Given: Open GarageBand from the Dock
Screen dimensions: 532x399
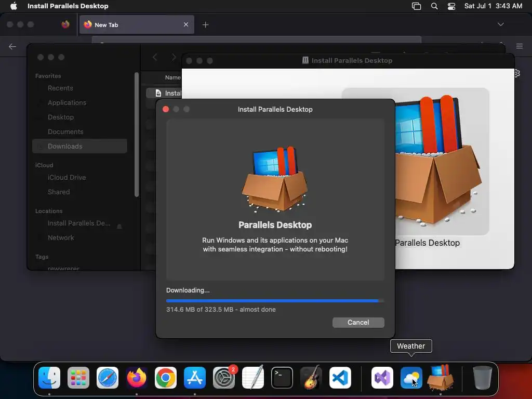Looking at the screenshot, I should click(x=311, y=378).
